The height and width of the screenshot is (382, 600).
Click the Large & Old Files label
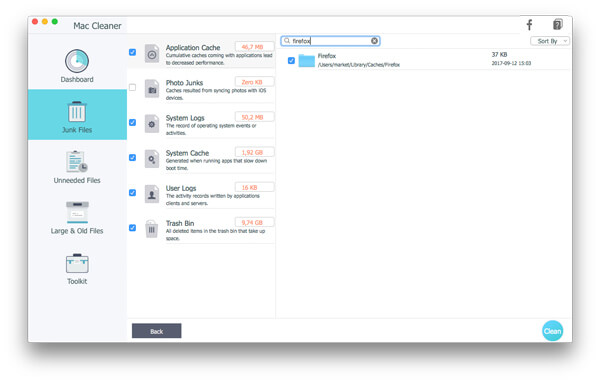[77, 231]
